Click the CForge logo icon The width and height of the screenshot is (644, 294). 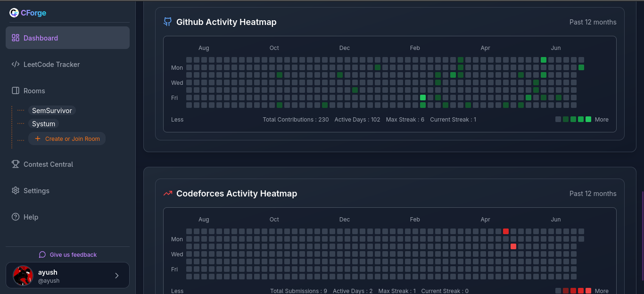tap(14, 12)
